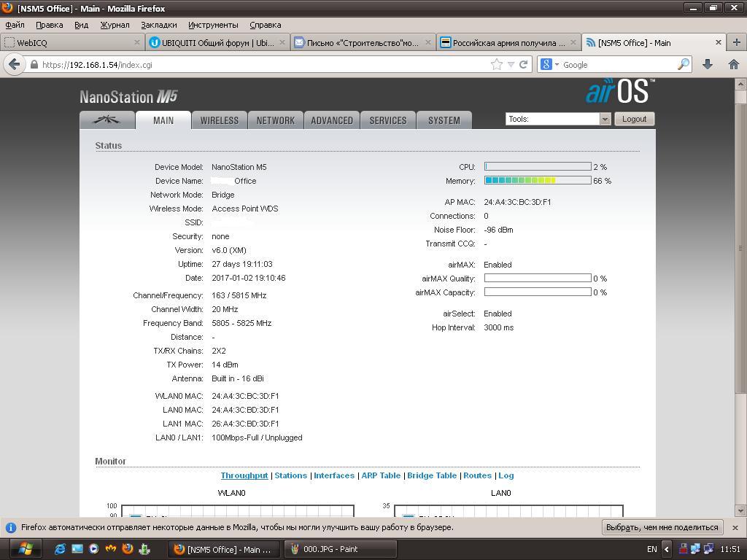This screenshot has width=747, height=560.
Task: Open the Stations monitor link
Action: [290, 475]
